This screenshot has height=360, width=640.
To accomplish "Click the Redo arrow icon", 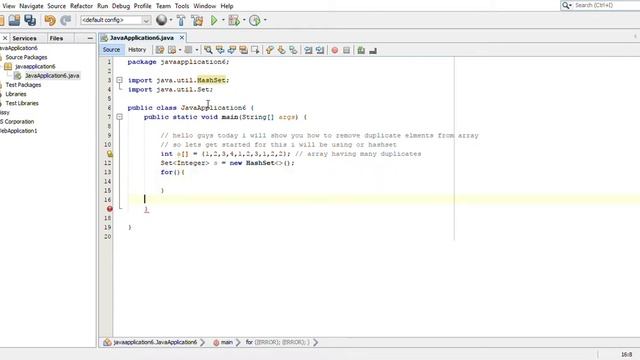I will coord(66,20).
